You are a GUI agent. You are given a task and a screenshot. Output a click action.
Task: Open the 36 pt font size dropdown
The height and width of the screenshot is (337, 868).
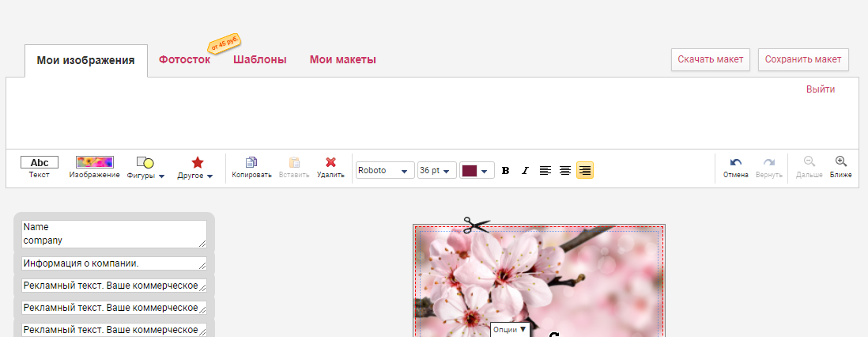[x=437, y=170]
